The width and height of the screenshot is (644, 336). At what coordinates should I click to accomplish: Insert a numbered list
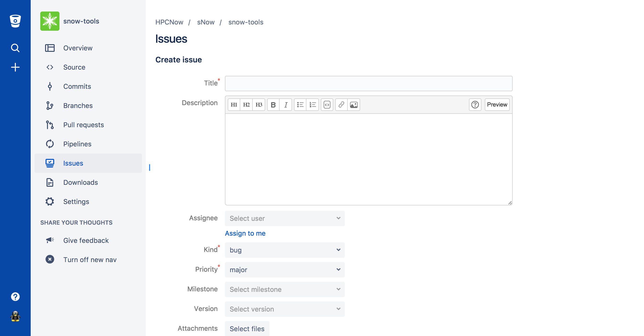(x=313, y=105)
